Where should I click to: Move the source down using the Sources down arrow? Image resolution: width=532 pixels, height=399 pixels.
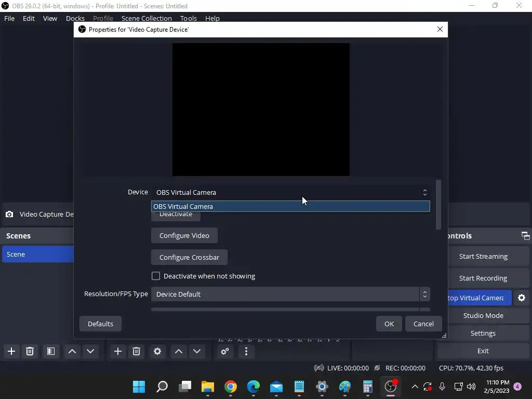click(197, 351)
